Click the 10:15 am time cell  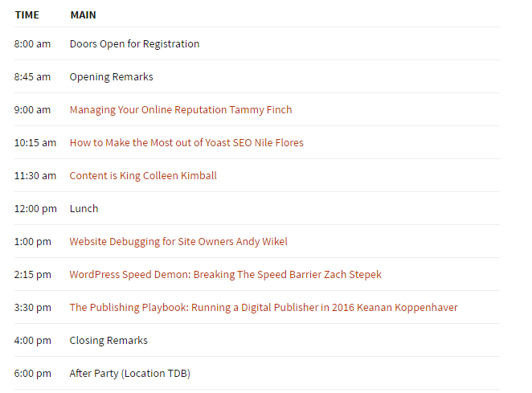35,143
